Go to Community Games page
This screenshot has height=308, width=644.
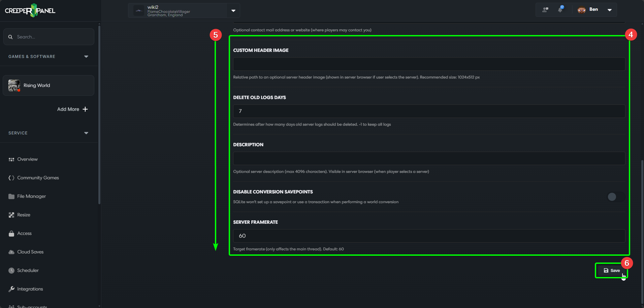coord(38,178)
